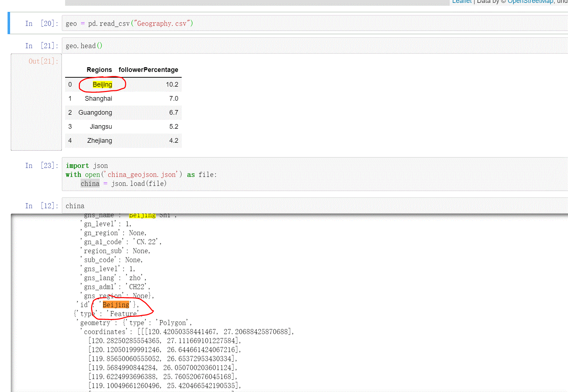Viewport: 568px width, 392px height.
Task: Click the 'gns_lang': 'zho' output line
Action: coord(113,278)
